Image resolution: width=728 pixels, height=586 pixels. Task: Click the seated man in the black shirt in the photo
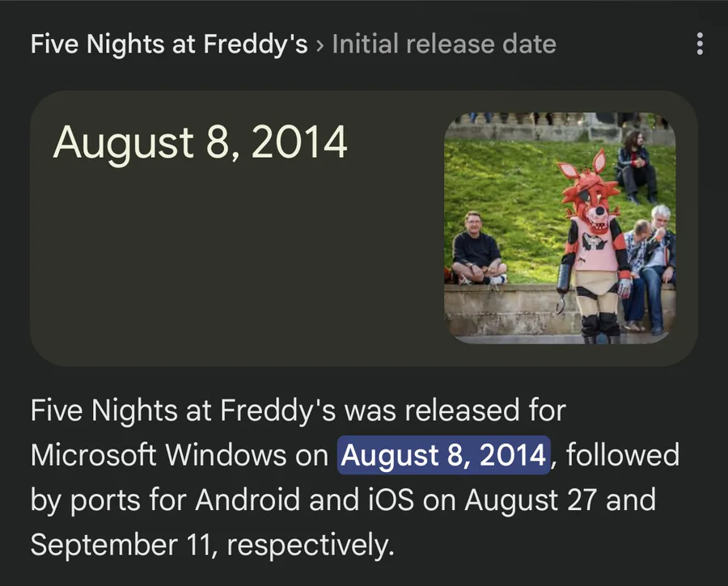pyautogui.click(x=477, y=249)
